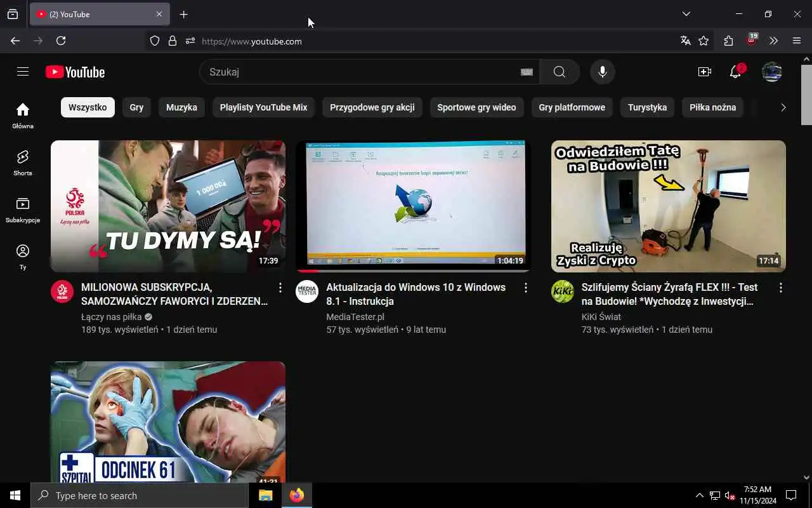Image resolution: width=812 pixels, height=508 pixels.
Task: Open the Create video button
Action: [705, 72]
